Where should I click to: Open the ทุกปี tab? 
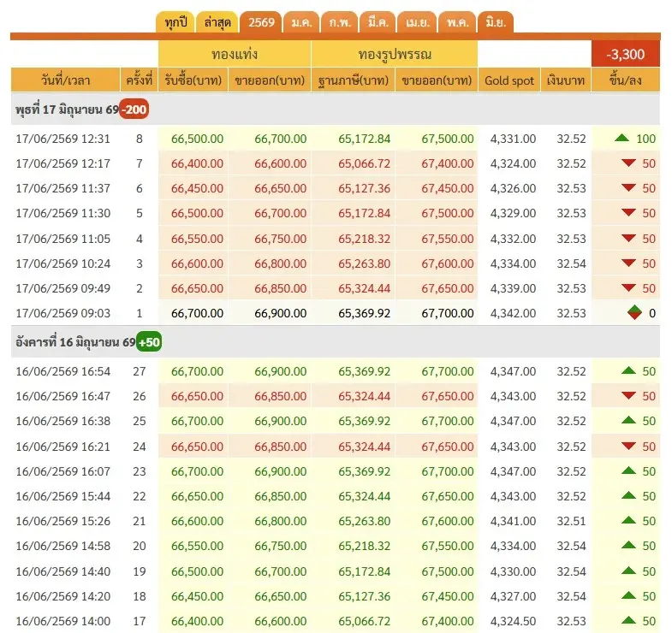pyautogui.click(x=175, y=22)
